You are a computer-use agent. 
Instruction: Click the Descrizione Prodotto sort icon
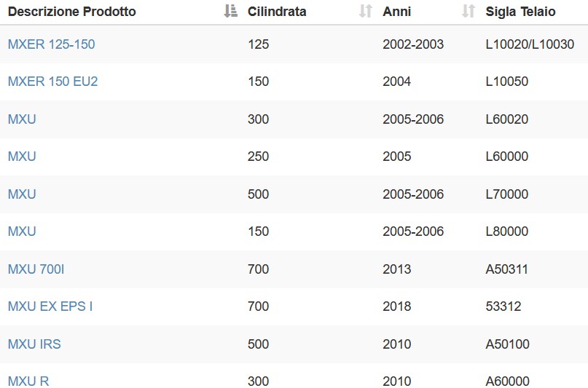pos(231,11)
